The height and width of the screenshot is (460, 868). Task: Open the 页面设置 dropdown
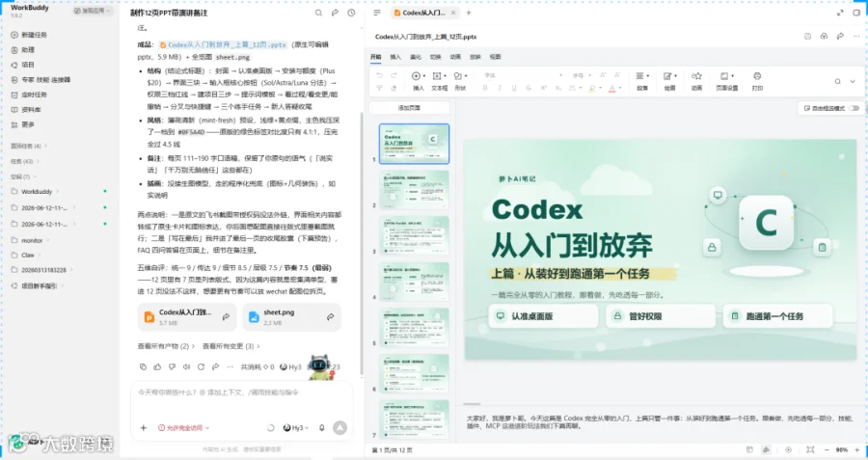click(727, 81)
